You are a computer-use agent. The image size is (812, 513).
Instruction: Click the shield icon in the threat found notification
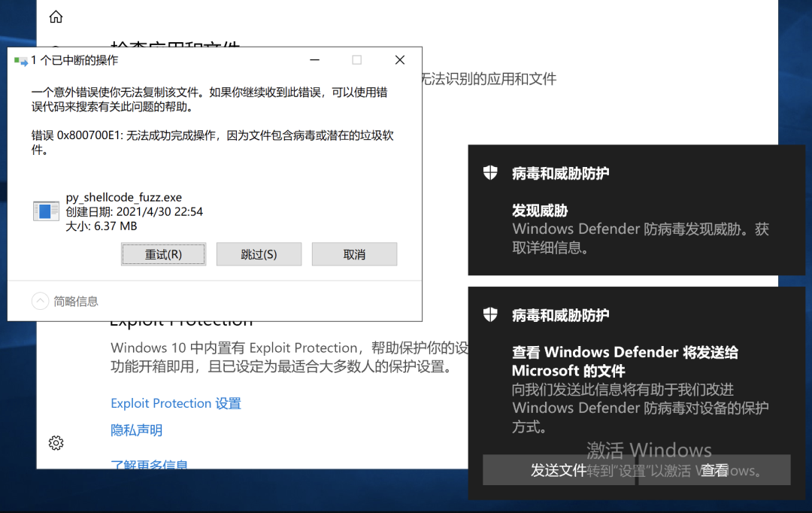[x=490, y=172]
